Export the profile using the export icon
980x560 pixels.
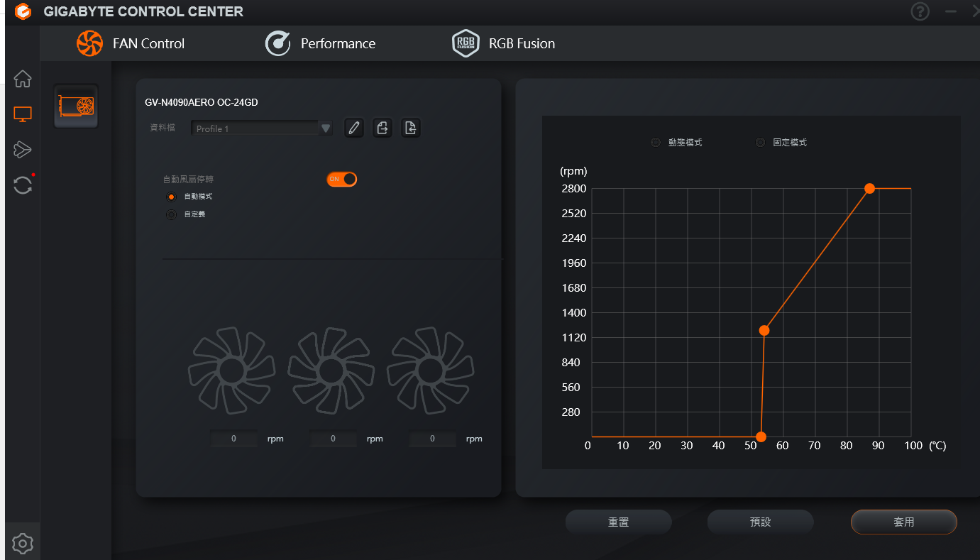pos(382,128)
